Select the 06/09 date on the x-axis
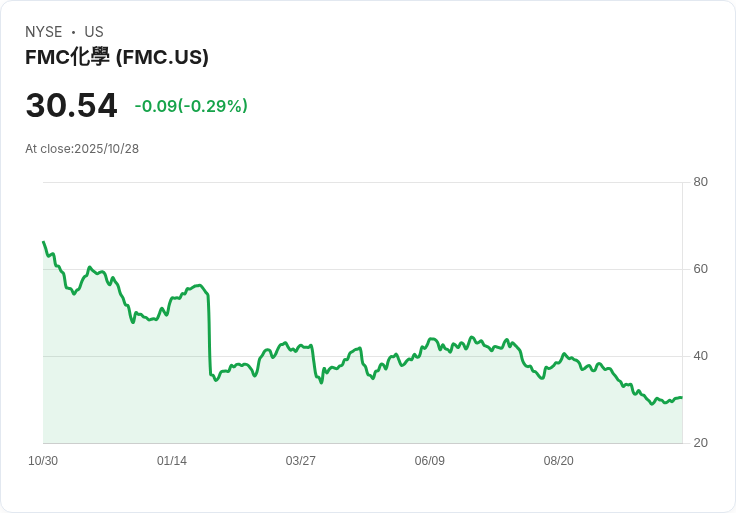 tap(429, 461)
